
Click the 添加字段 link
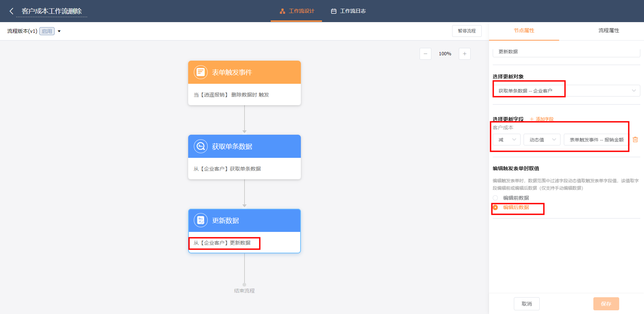tap(542, 119)
